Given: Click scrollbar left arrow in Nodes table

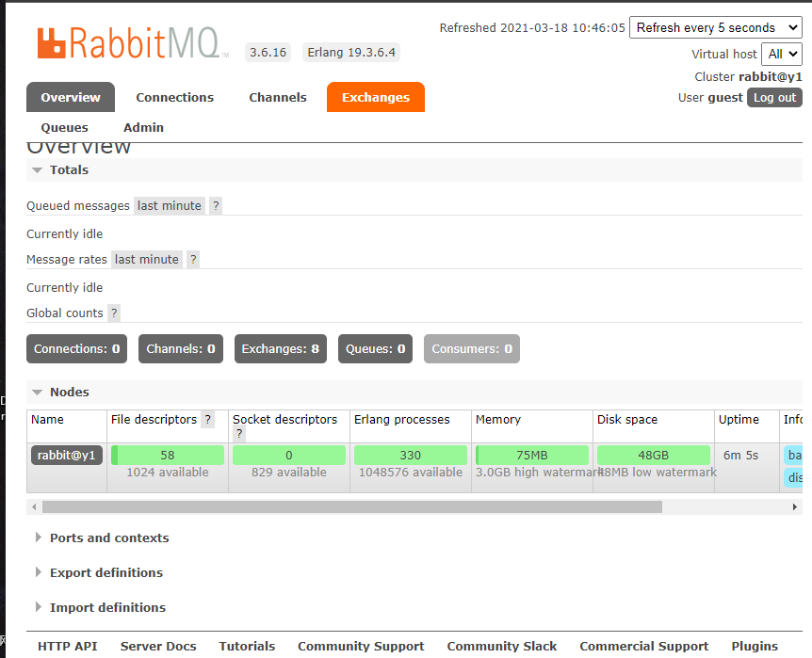Looking at the screenshot, I should point(34,506).
